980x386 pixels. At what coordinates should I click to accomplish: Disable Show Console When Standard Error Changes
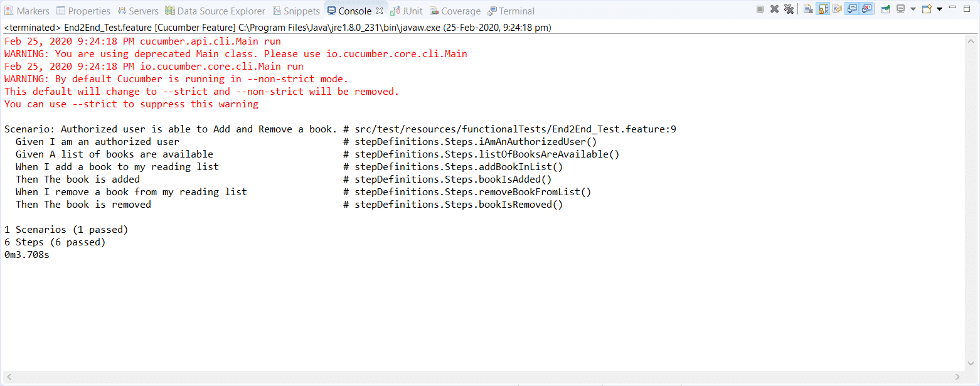point(866,9)
